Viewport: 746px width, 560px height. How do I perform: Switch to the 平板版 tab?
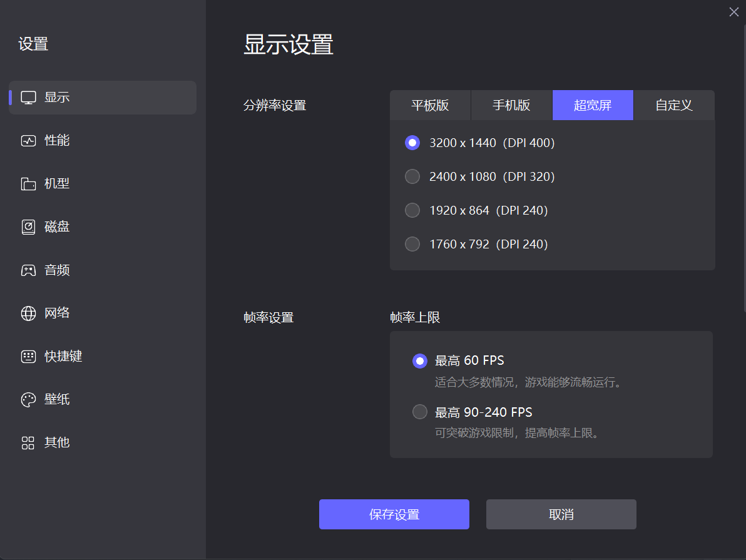430,105
